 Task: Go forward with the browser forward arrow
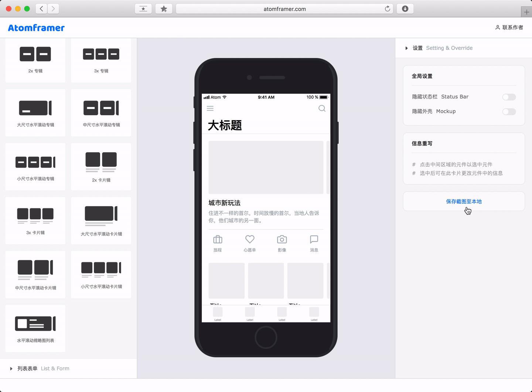[x=53, y=9]
